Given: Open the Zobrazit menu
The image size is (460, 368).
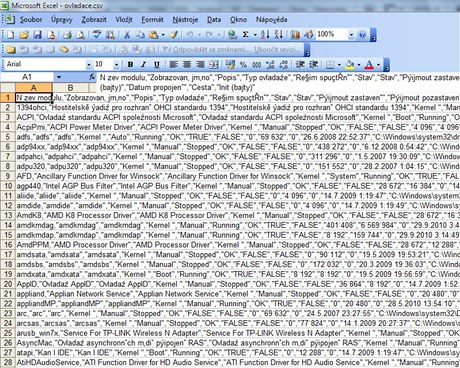Looking at the screenshot, I should pyautogui.click(x=94, y=20).
